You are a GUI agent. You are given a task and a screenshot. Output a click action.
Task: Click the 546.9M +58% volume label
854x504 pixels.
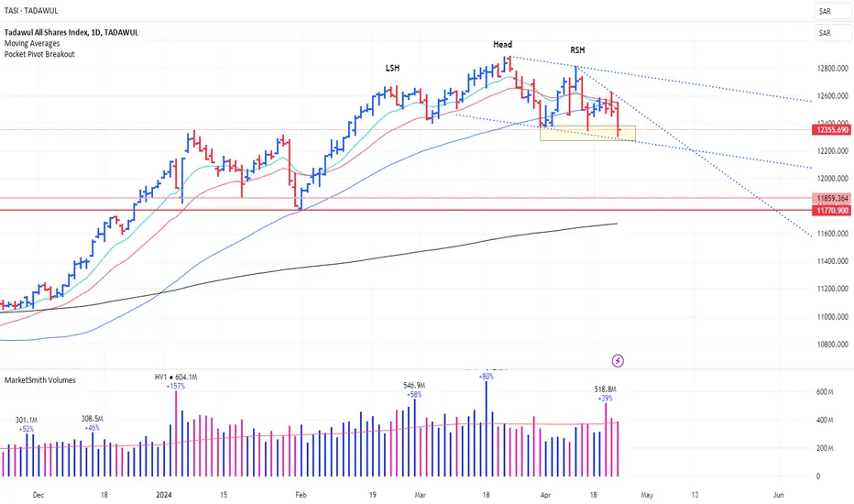(414, 390)
